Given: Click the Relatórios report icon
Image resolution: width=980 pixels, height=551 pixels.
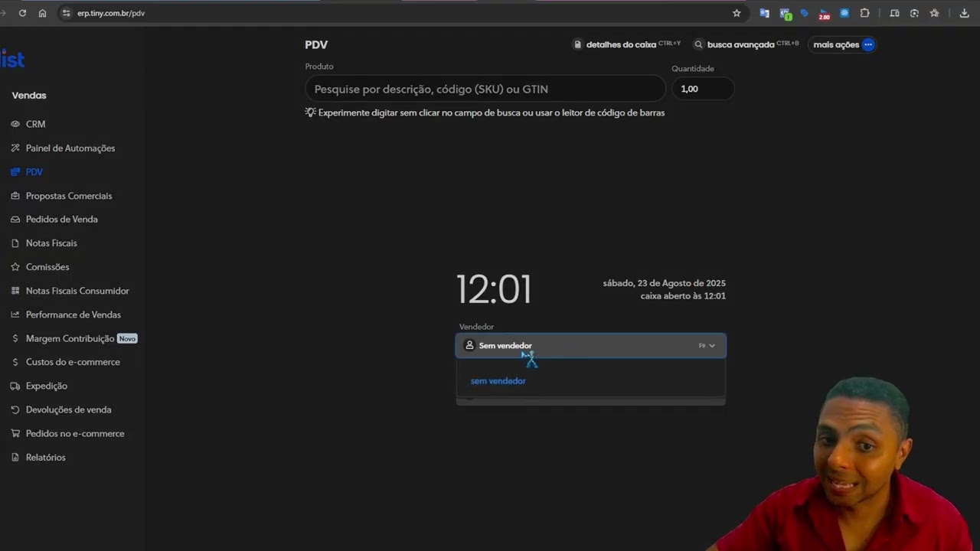Looking at the screenshot, I should [x=15, y=458].
